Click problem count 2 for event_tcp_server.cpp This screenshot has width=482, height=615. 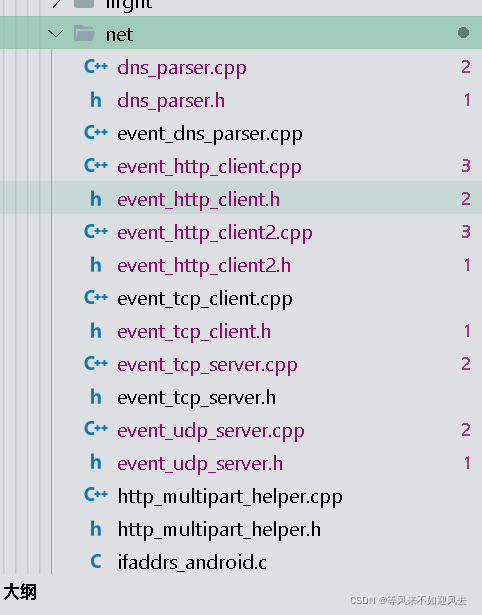(x=466, y=364)
